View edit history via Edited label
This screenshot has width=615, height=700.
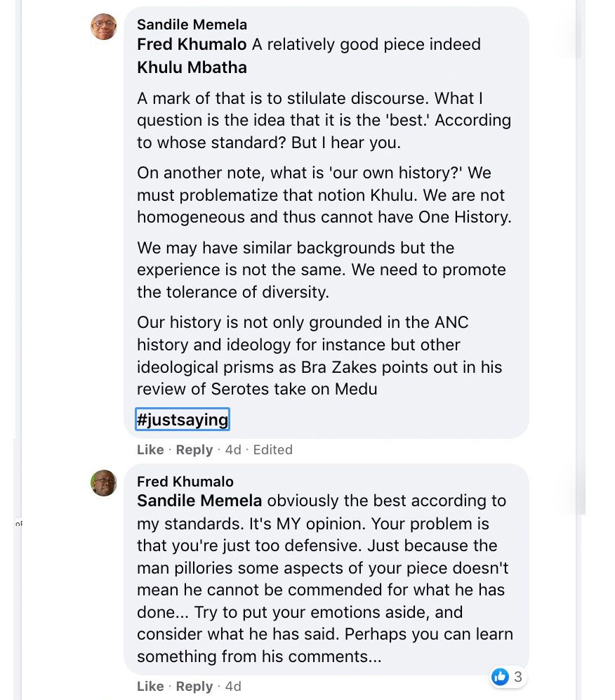272,450
